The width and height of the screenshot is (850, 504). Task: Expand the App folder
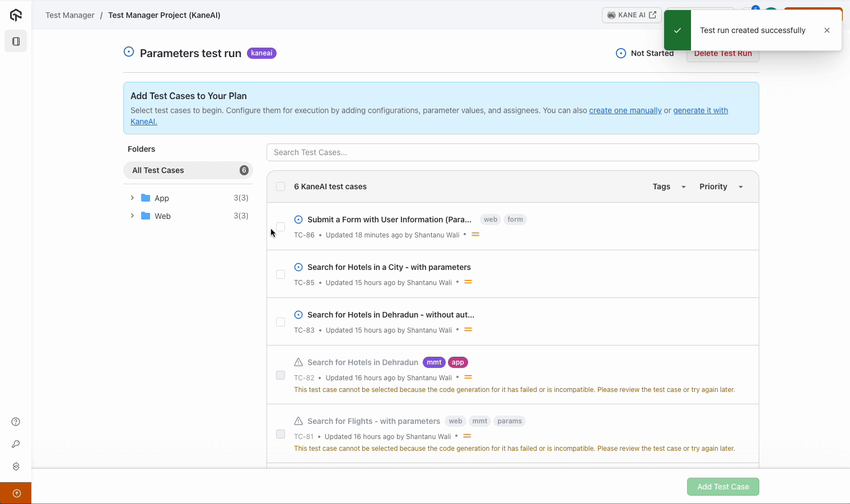[x=132, y=198]
